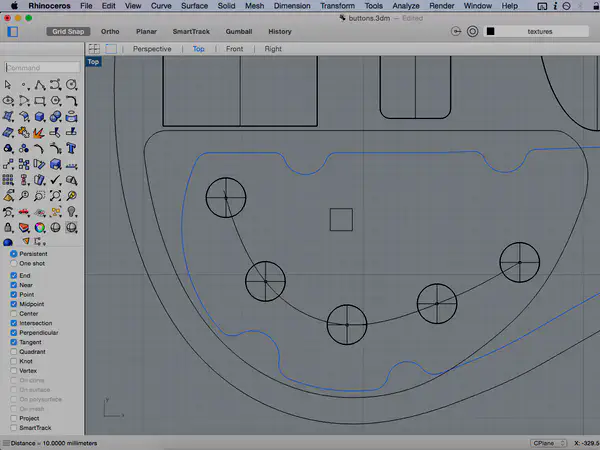
Task: Open the Apple menu
Action: (x=14, y=6)
